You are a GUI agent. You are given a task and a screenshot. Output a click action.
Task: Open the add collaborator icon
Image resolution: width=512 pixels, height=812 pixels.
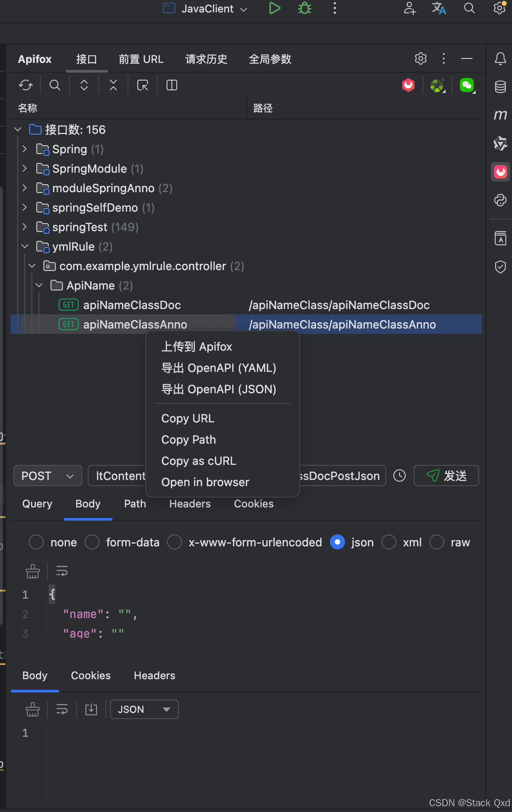pyautogui.click(x=410, y=8)
